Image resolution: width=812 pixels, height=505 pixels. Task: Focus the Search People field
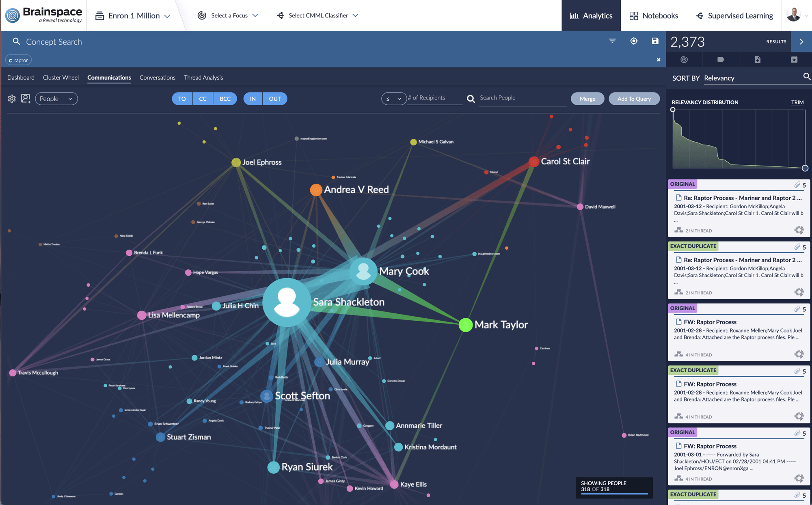tap(523, 98)
